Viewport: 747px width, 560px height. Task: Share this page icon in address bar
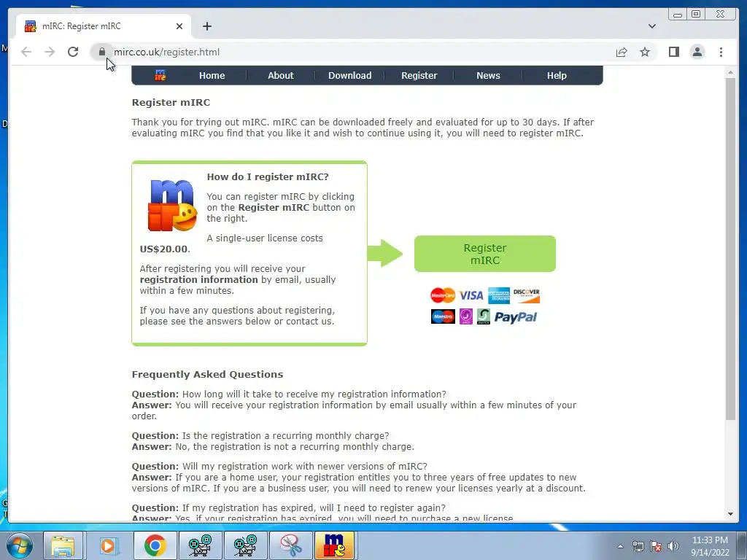tap(622, 52)
